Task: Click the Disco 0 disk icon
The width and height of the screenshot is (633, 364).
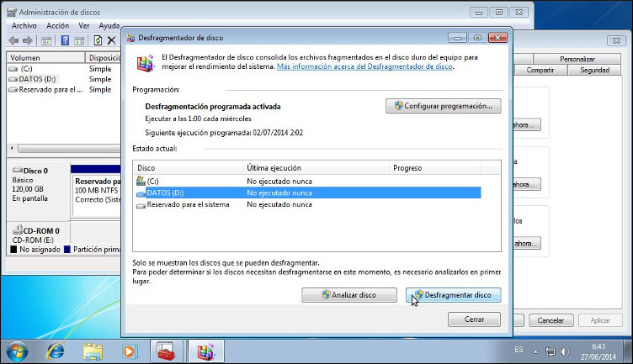Action: tap(18, 170)
